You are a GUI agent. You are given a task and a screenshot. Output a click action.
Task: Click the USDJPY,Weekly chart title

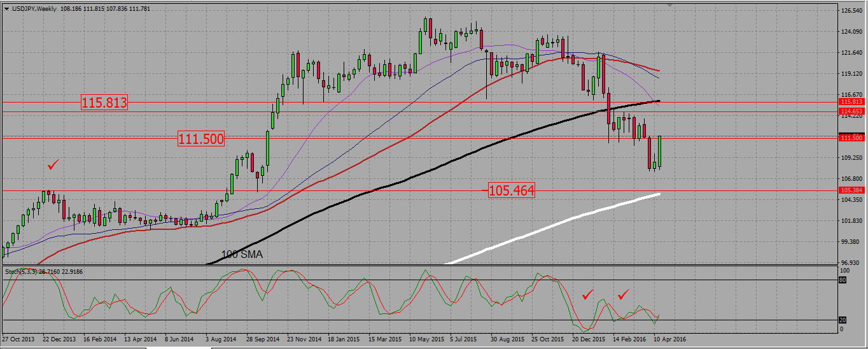click(34, 9)
